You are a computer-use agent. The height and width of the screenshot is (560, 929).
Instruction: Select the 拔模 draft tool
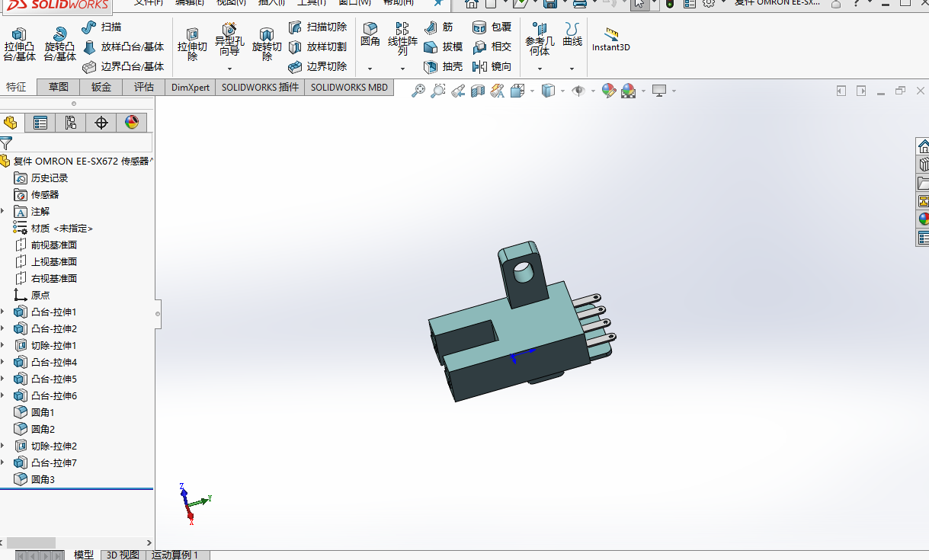tap(443, 47)
